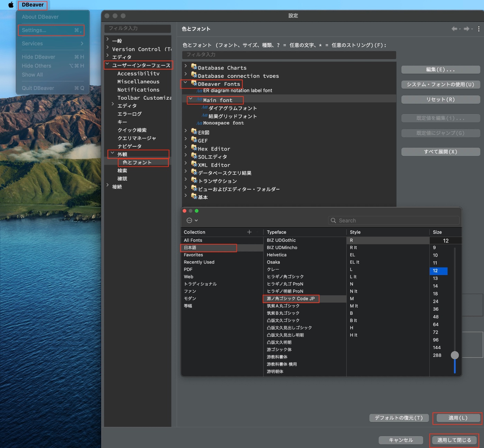Click the キャンセル button
Viewport: 484px width, 448px height.
pyautogui.click(x=401, y=440)
